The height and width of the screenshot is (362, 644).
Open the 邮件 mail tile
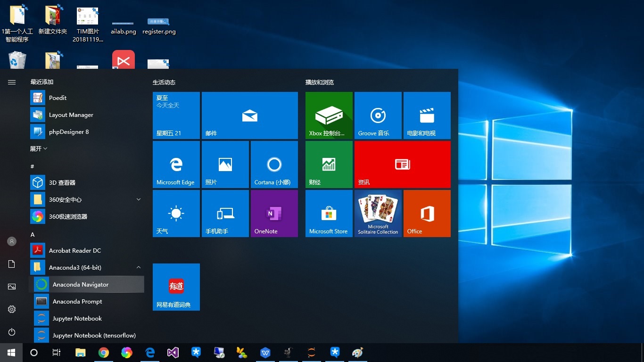[250, 115]
